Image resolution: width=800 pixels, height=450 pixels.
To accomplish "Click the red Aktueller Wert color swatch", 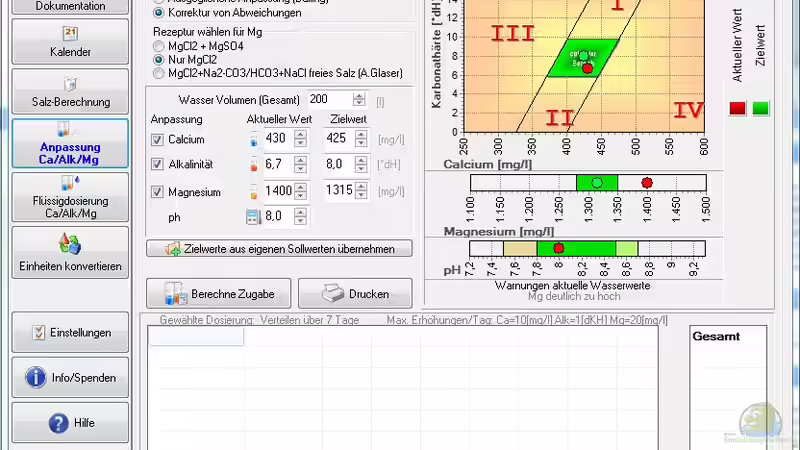I will point(737,108).
